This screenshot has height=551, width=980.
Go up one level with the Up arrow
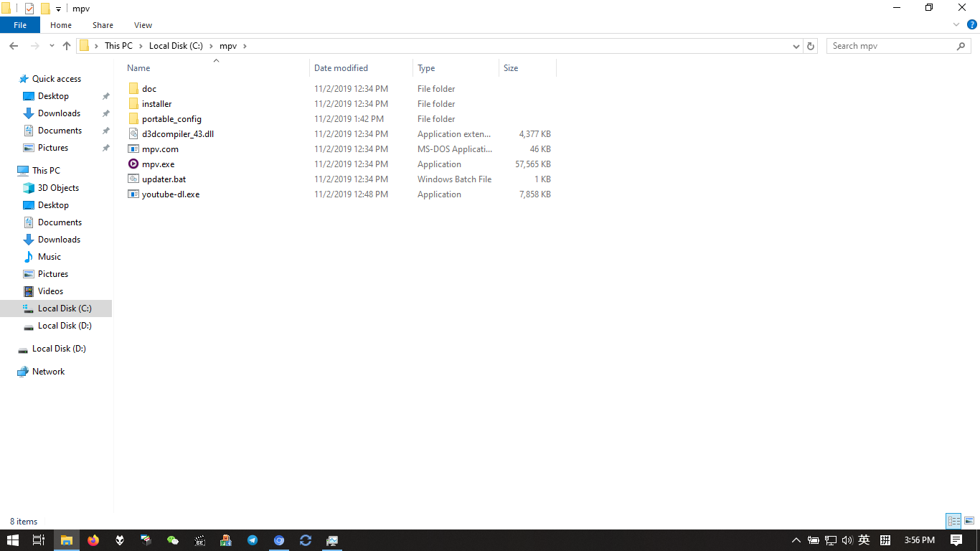67,46
